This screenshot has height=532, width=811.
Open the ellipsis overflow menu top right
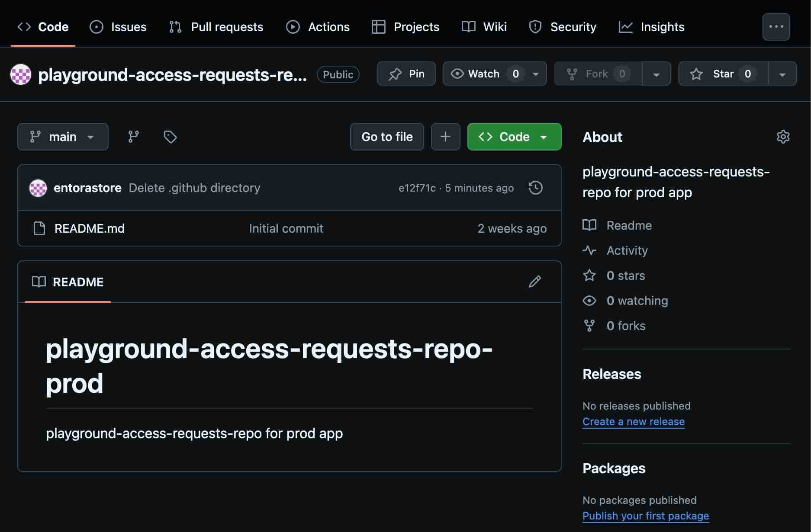776,26
